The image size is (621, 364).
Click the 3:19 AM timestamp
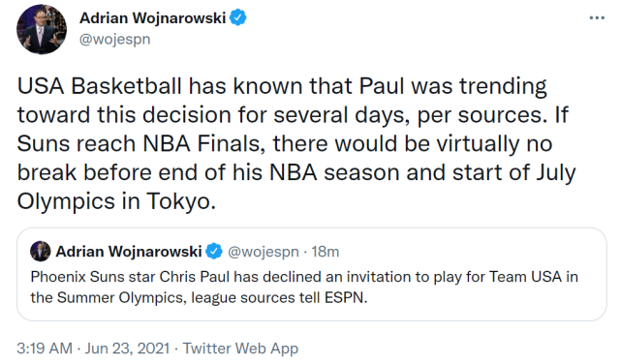[x=45, y=349]
